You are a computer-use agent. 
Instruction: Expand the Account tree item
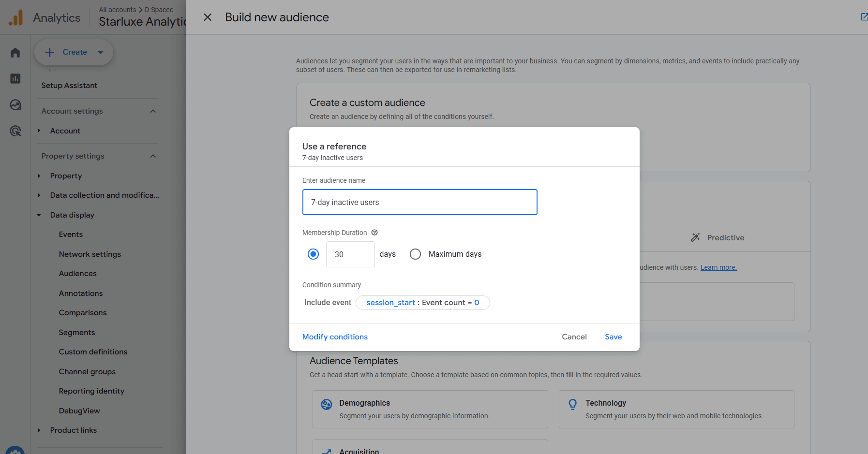39,131
